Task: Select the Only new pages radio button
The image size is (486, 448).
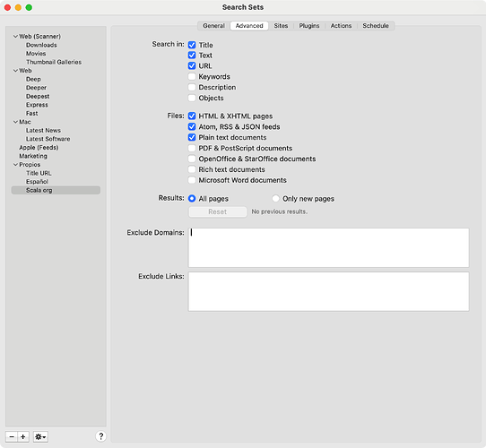Action: click(x=275, y=199)
